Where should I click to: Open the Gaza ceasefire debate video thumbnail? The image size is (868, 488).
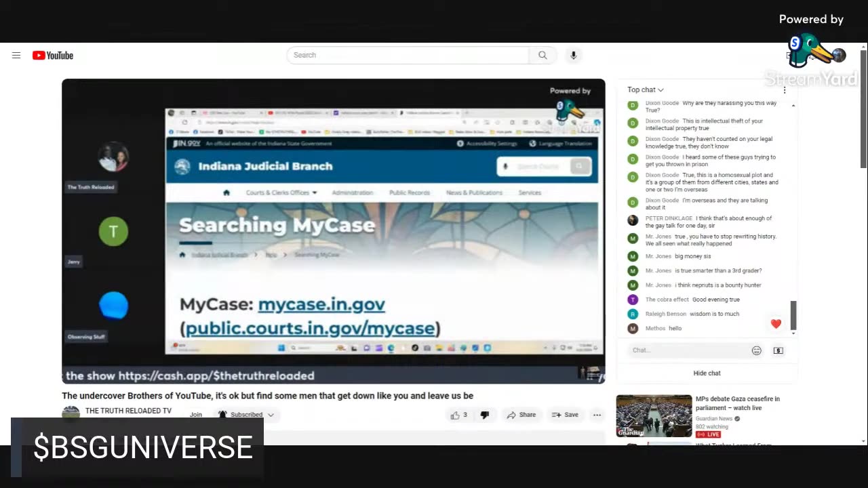(654, 416)
